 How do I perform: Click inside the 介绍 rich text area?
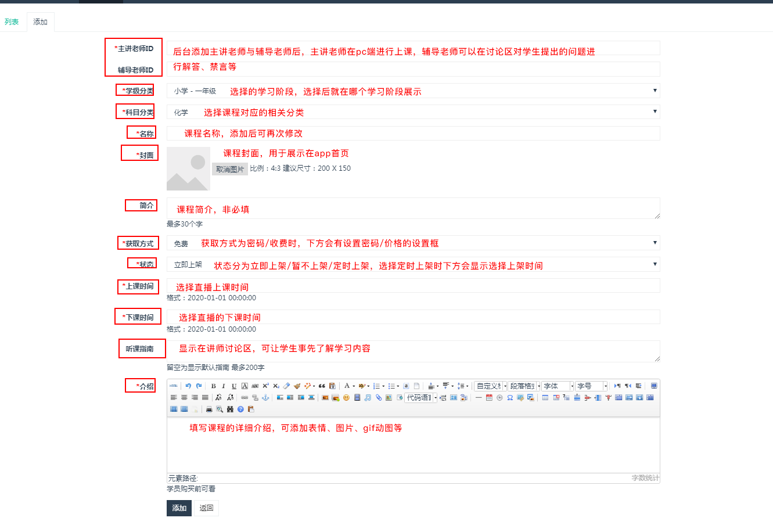click(x=413, y=445)
